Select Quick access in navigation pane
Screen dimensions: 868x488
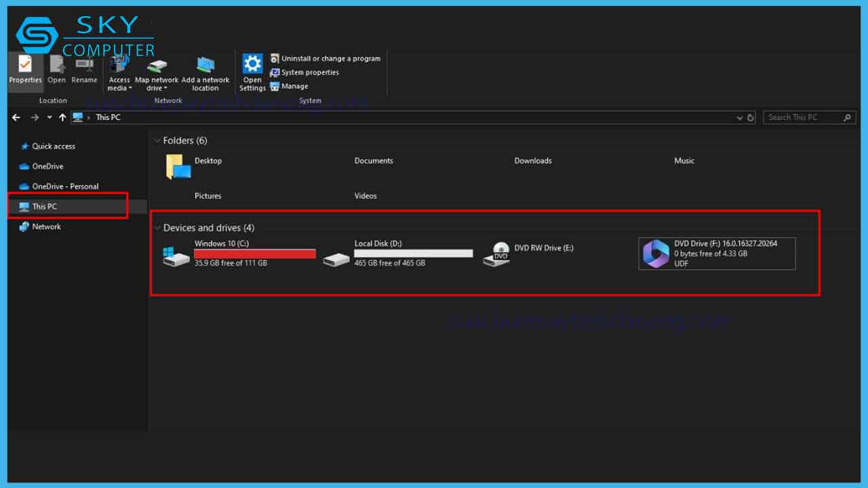click(53, 146)
